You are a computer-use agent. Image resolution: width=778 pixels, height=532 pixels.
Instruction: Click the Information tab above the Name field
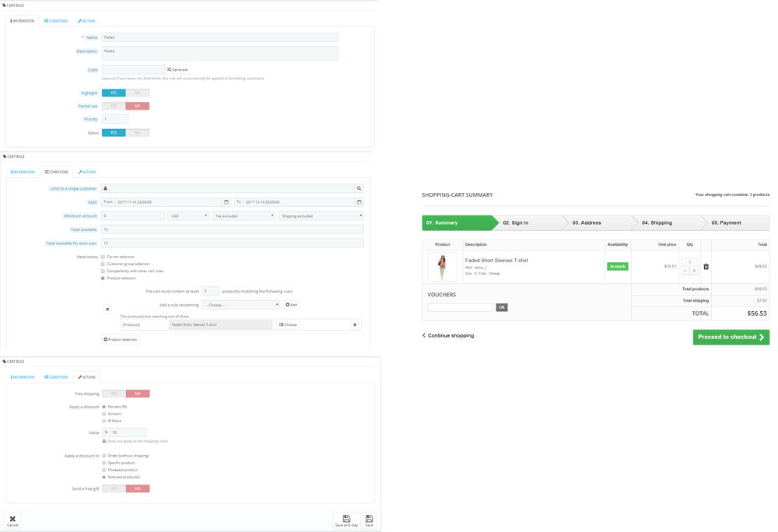pyautogui.click(x=23, y=21)
